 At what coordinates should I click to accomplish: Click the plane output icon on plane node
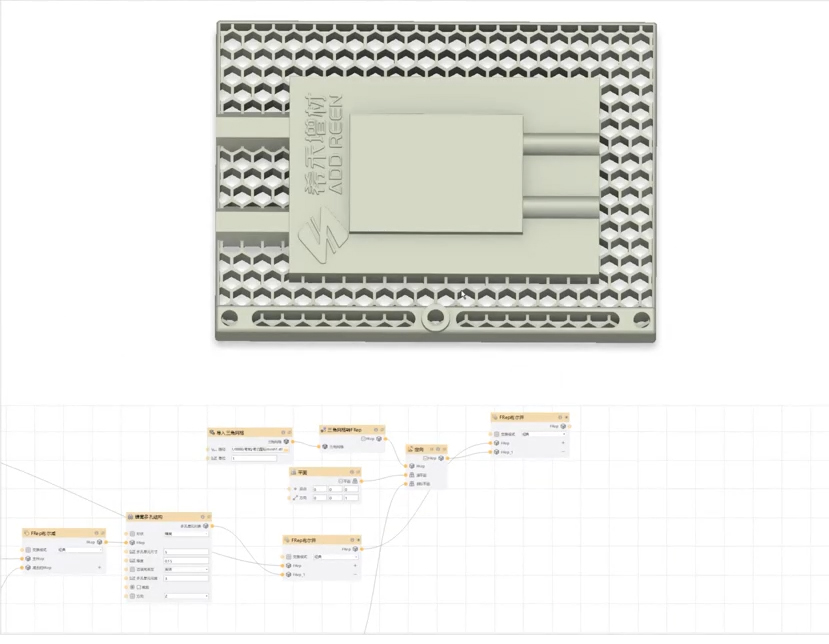pos(355,481)
